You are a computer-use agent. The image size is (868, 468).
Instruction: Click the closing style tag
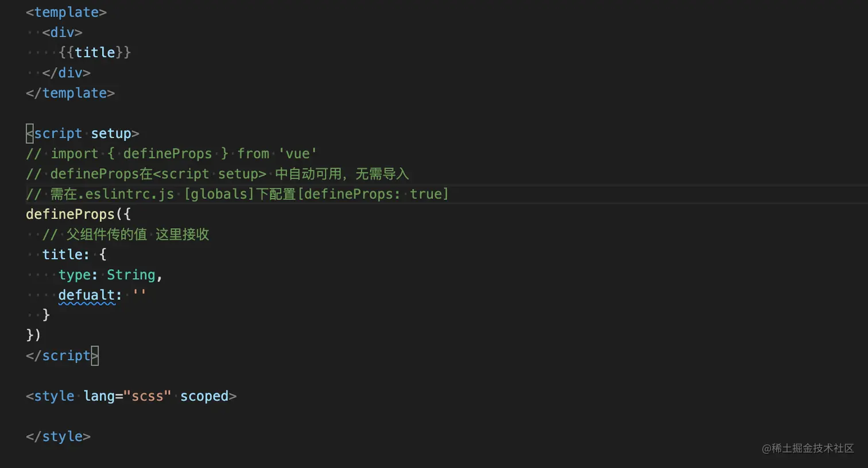pos(58,437)
